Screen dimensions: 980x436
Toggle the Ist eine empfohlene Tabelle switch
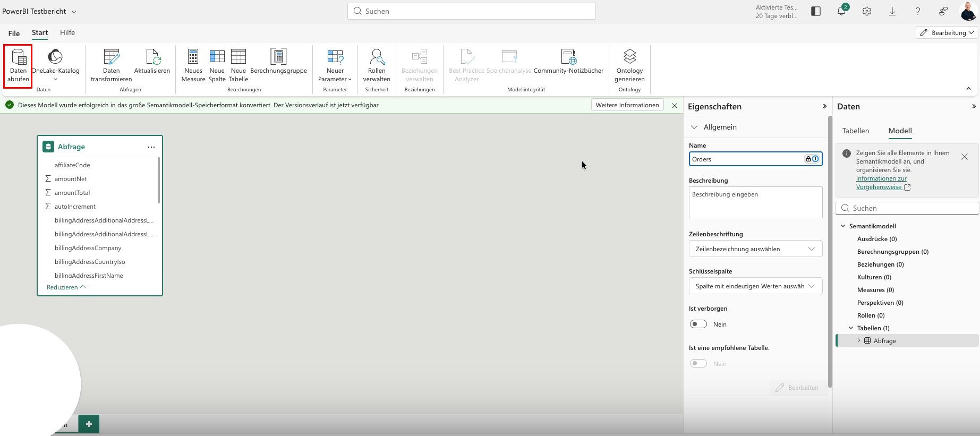pos(698,363)
